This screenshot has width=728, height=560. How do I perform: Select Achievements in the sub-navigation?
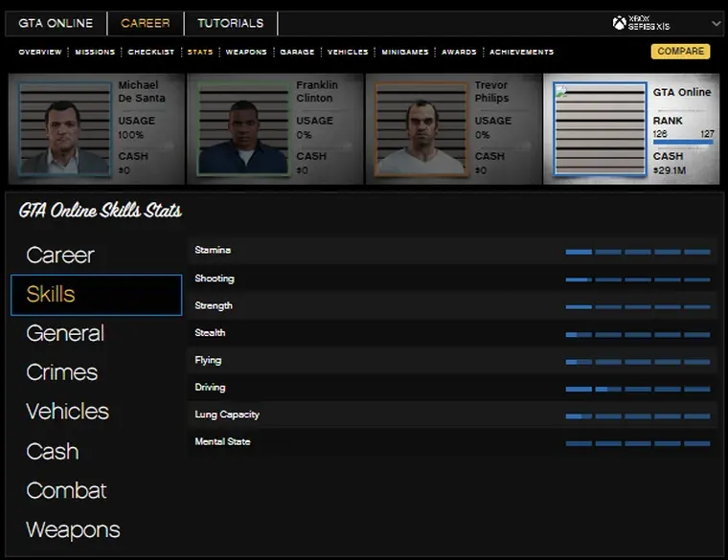tap(521, 52)
